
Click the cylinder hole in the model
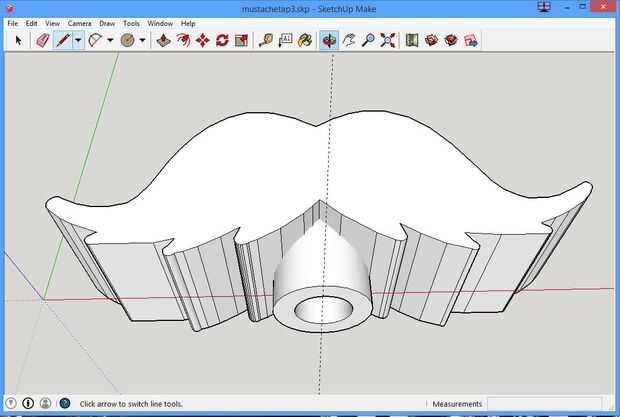[x=323, y=309]
